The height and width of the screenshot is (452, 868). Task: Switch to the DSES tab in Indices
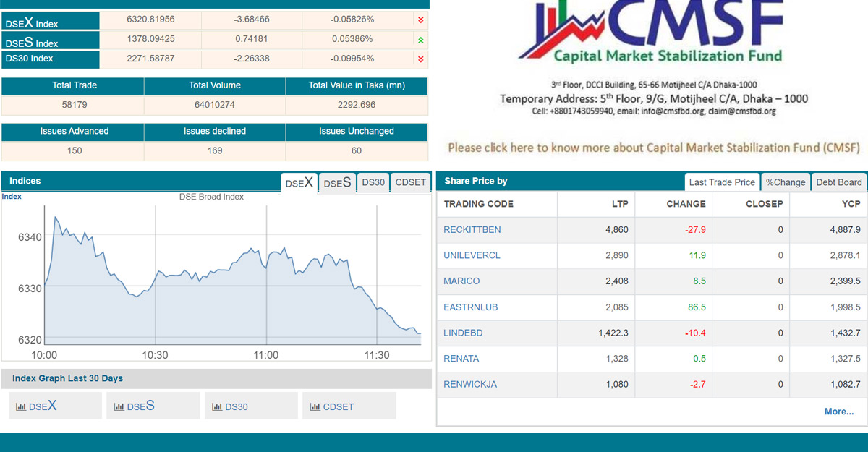pyautogui.click(x=338, y=183)
